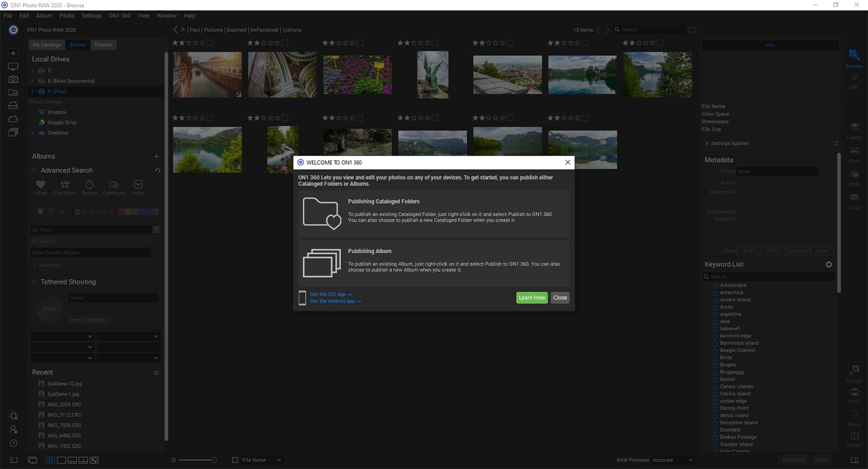Click the Print icon in right sidebar
868x469 pixels.
(854, 392)
